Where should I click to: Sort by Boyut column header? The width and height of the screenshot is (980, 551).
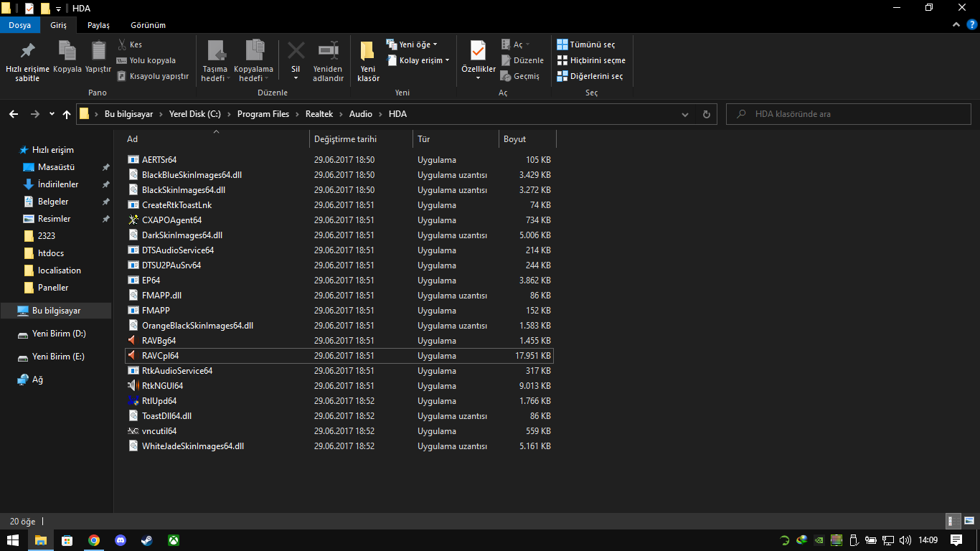coord(527,139)
